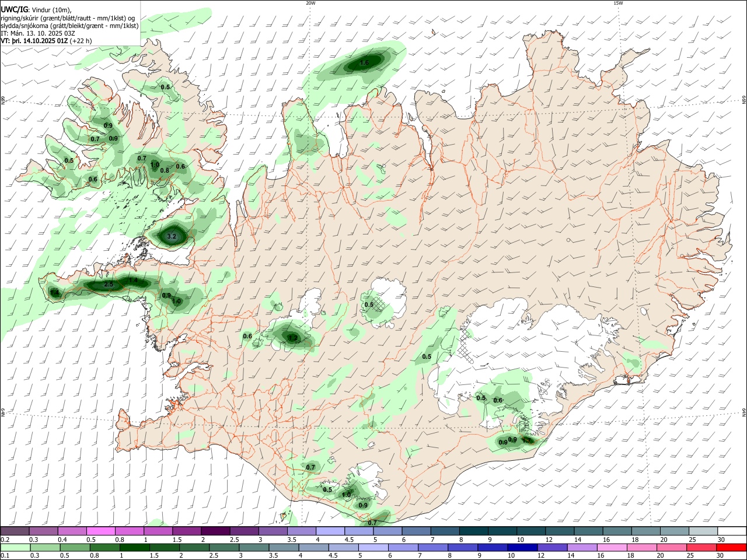Click lower-row light blue swatch starting at 4.5
The height and width of the screenshot is (560, 747).
(343, 547)
